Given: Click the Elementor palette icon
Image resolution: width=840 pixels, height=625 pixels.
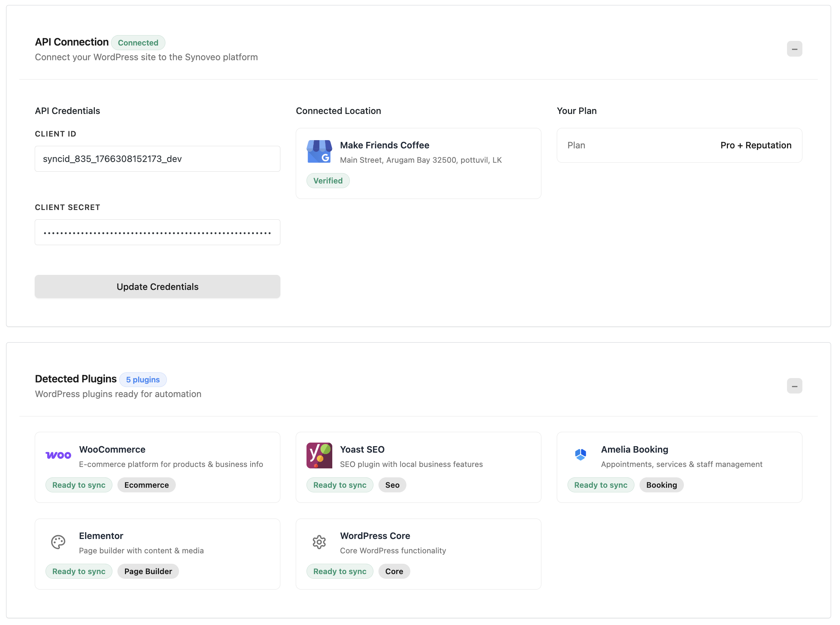Looking at the screenshot, I should [x=58, y=542].
